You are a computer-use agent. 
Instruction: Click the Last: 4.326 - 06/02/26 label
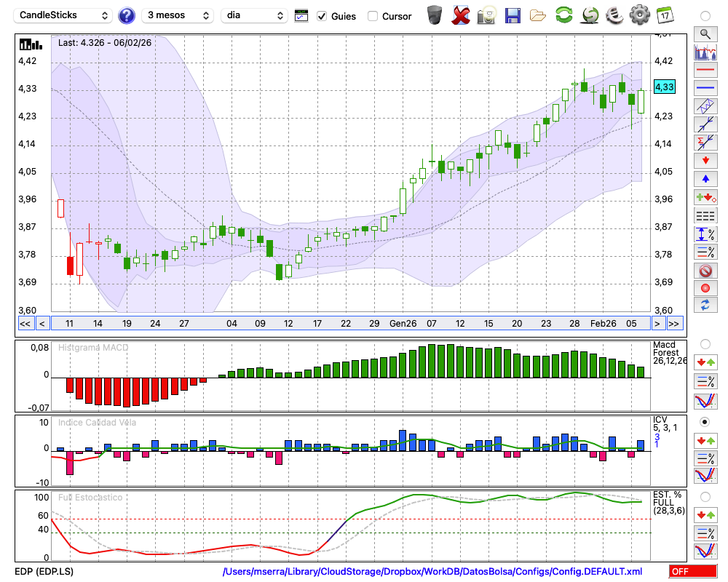coord(105,43)
